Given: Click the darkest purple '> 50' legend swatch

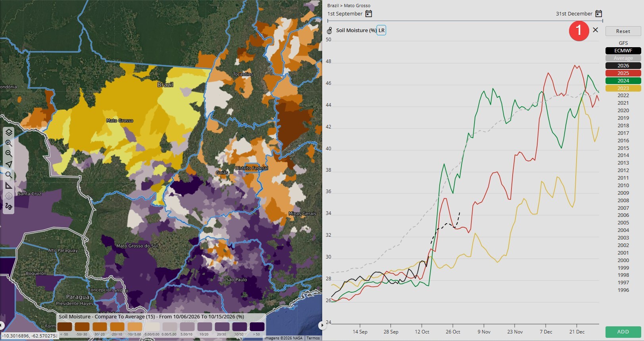Looking at the screenshot, I should (x=257, y=327).
